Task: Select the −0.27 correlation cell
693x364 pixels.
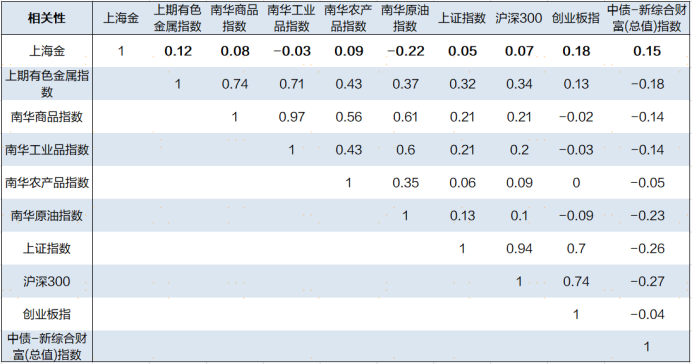Action: (x=647, y=281)
